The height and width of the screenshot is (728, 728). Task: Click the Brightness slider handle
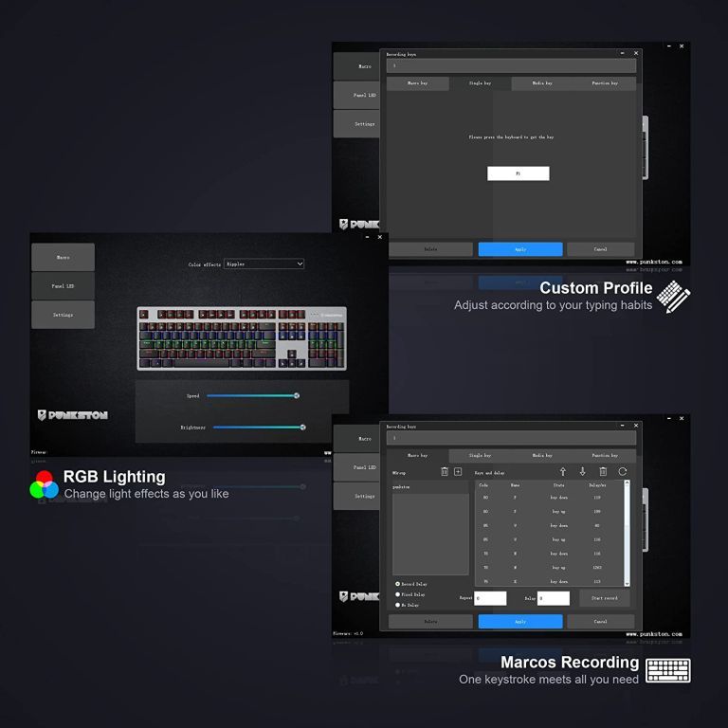[x=302, y=428]
